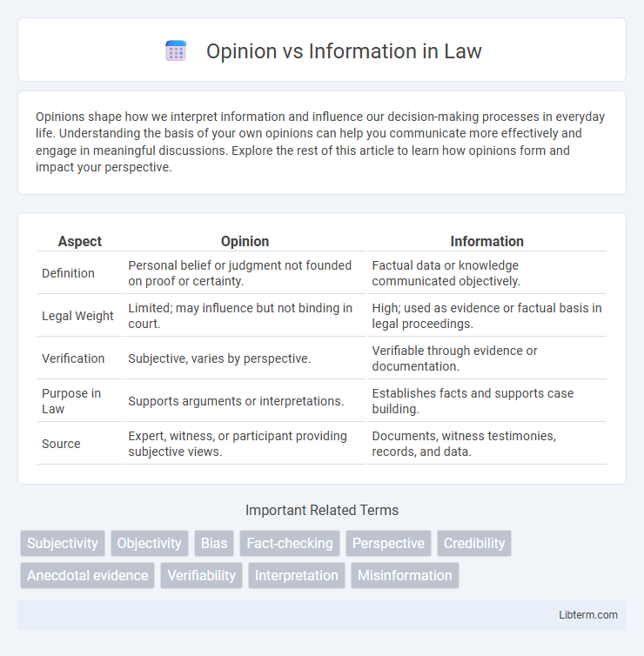The image size is (644, 656).
Task: Open the Misinformation tag
Action: (405, 575)
